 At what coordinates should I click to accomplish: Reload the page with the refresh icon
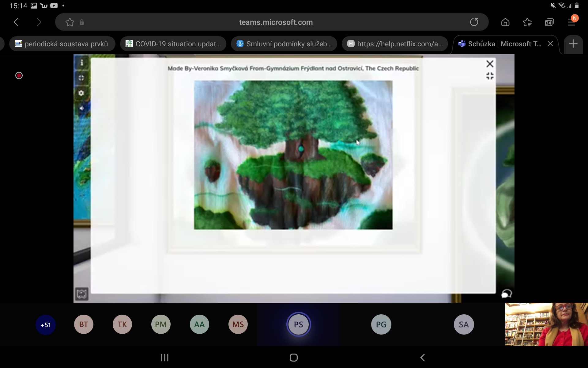(x=474, y=22)
